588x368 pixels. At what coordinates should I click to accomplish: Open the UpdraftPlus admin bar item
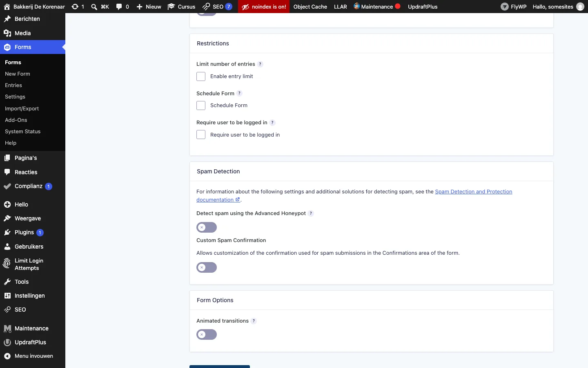[x=423, y=7]
